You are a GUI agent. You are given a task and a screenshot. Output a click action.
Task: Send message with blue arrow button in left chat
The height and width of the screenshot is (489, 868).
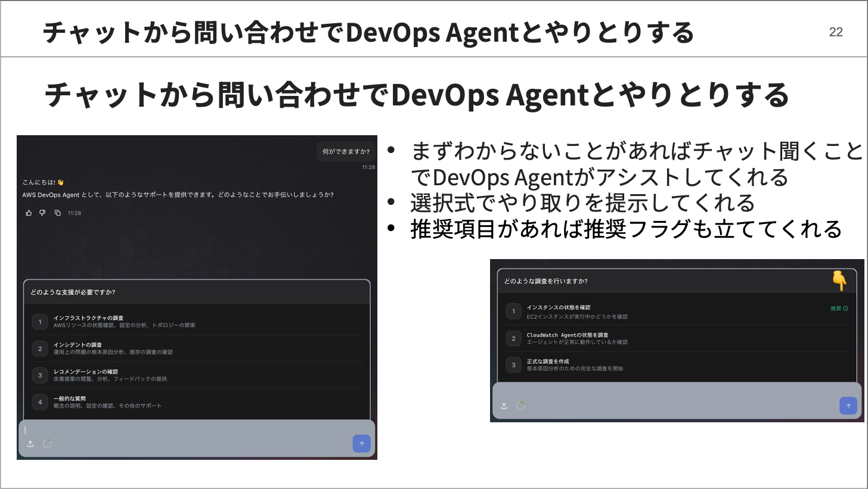pos(361,444)
